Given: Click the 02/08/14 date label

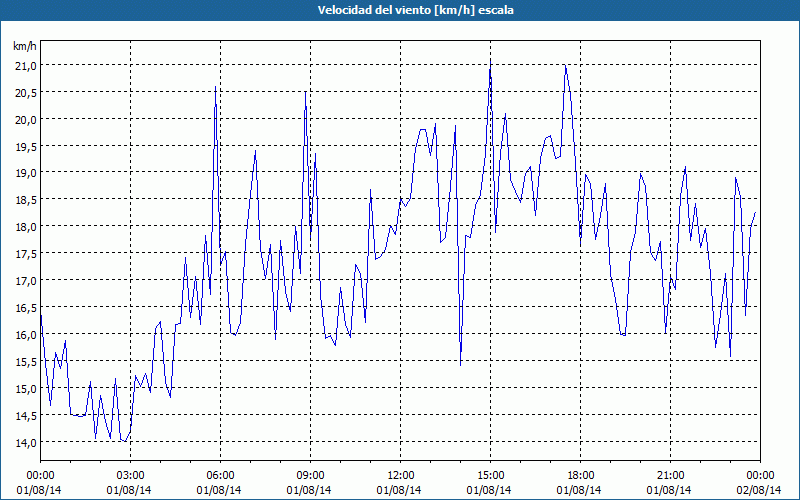Looking at the screenshot, I should point(760,490).
